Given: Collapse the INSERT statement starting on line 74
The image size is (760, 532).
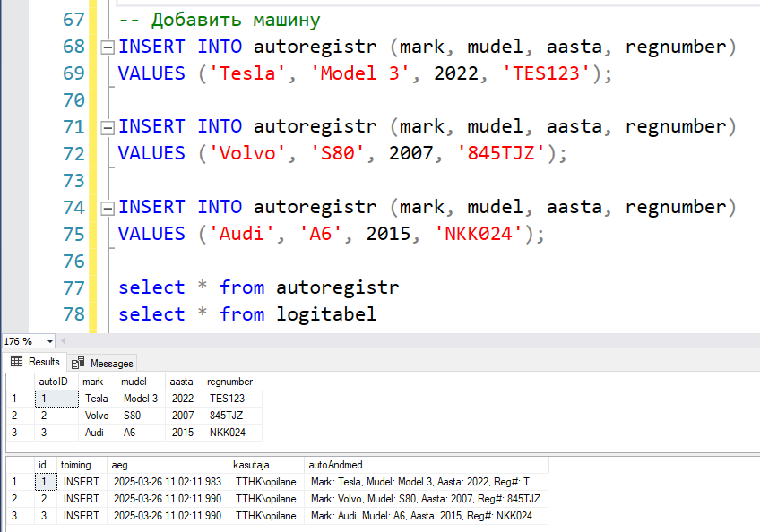Looking at the screenshot, I should tap(108, 208).
